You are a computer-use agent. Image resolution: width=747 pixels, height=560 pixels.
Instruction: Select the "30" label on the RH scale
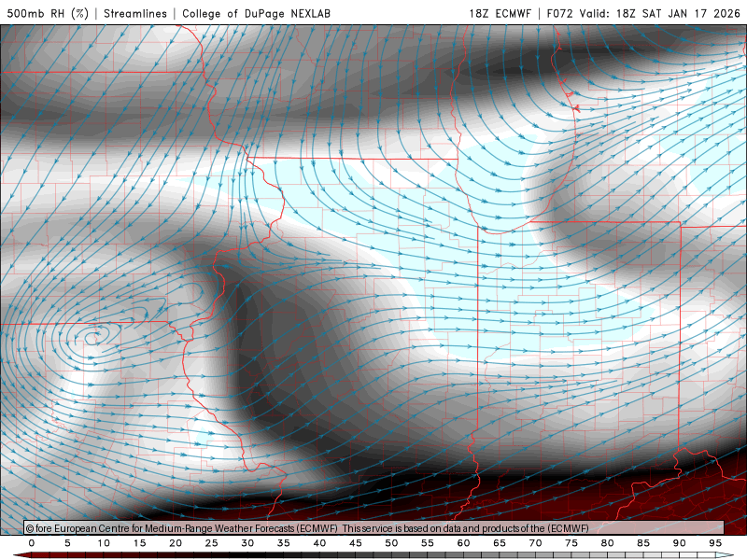[x=247, y=543]
